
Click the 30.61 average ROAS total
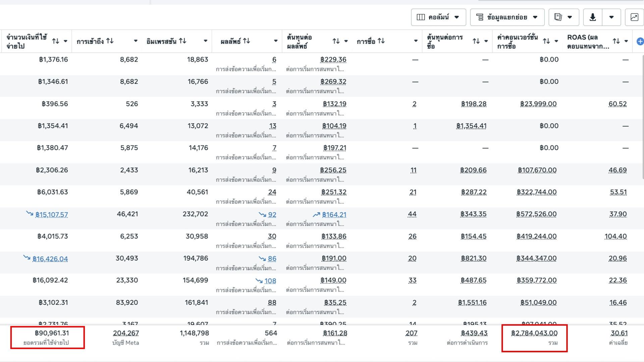[619, 333]
